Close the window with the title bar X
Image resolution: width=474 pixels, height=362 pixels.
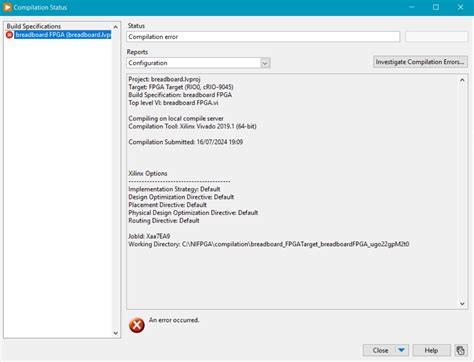pyautogui.click(x=460, y=7)
